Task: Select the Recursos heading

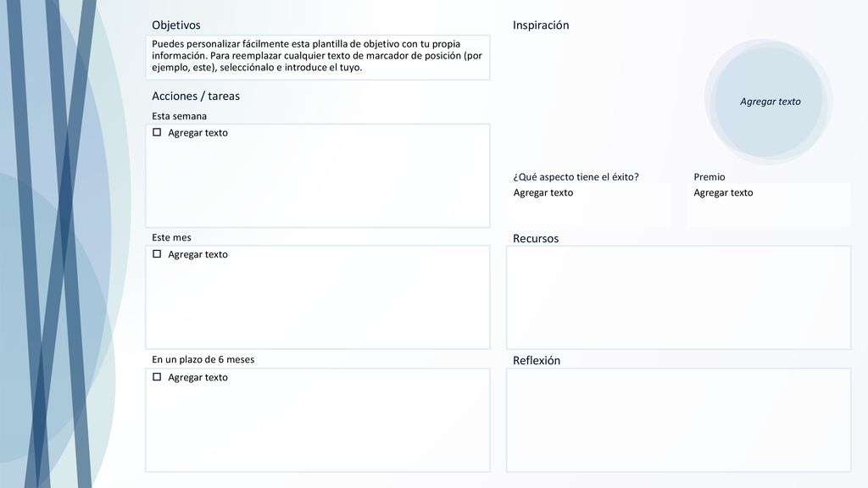Action: coord(536,238)
